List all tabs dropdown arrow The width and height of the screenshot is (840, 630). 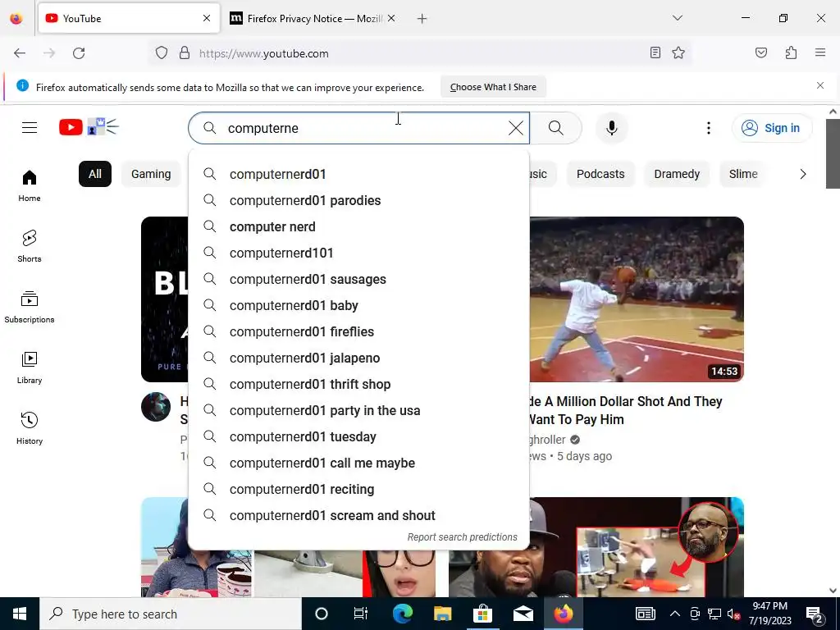tap(677, 18)
